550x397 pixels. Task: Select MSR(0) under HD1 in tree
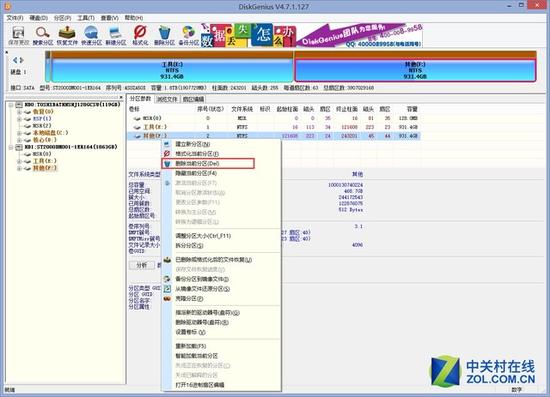[42, 154]
